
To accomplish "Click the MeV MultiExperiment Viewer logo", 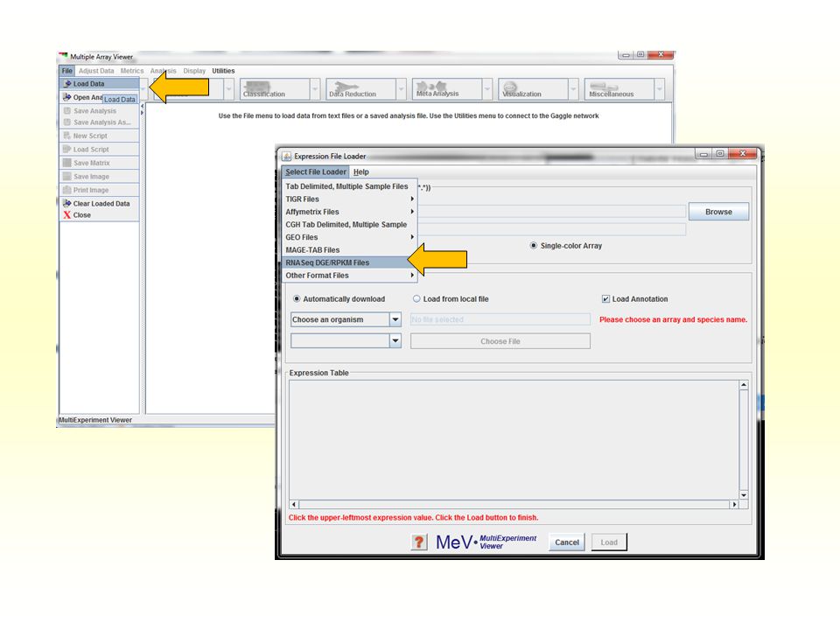I will pos(486,542).
